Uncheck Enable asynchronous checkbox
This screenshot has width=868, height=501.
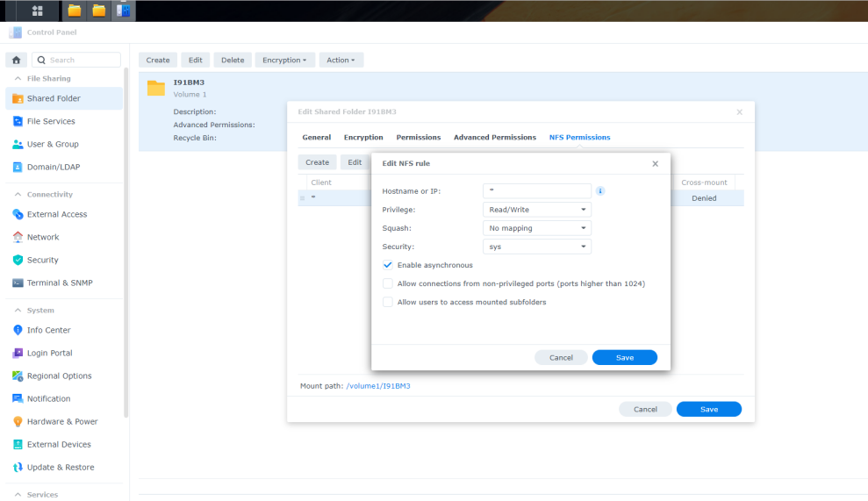click(x=388, y=265)
